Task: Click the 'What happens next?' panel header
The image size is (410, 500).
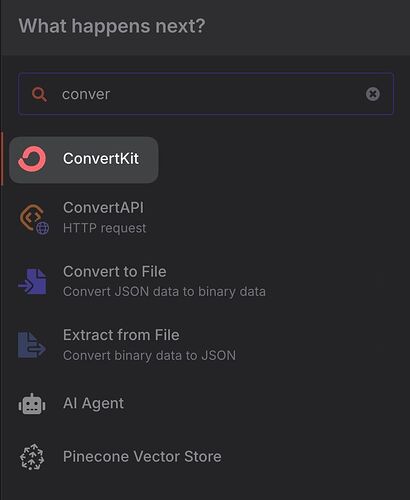Action: tap(112, 26)
